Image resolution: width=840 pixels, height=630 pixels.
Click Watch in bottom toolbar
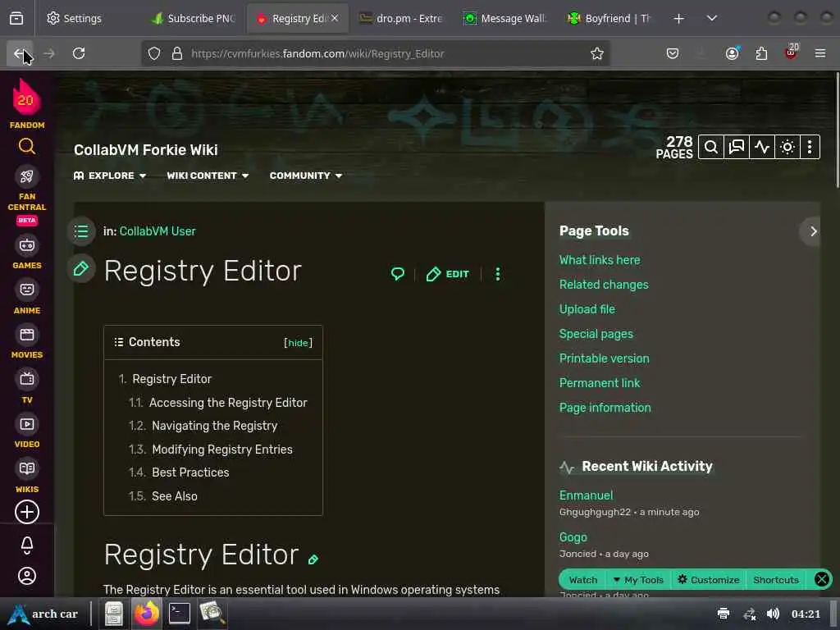pyautogui.click(x=583, y=580)
